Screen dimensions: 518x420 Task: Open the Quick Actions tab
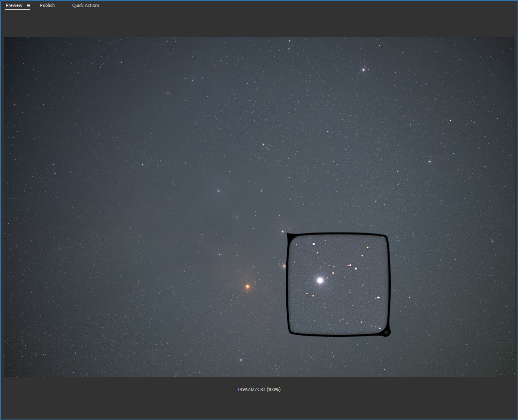(86, 5)
